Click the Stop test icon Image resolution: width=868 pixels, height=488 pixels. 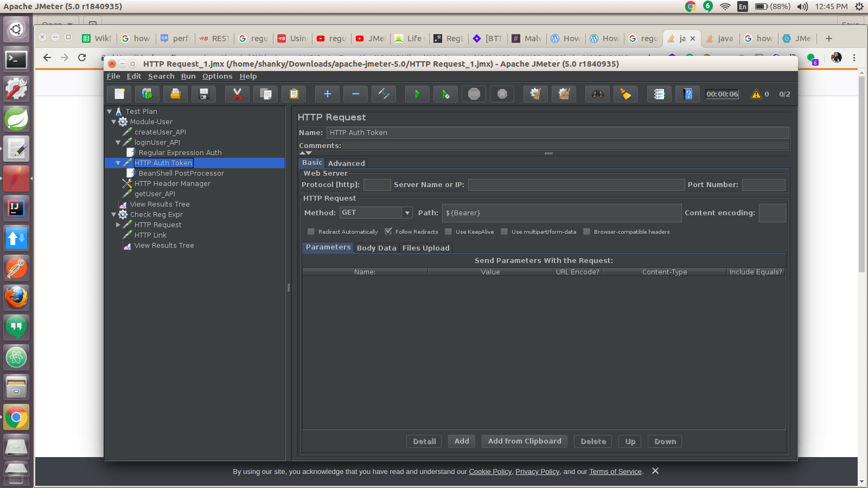pos(474,94)
